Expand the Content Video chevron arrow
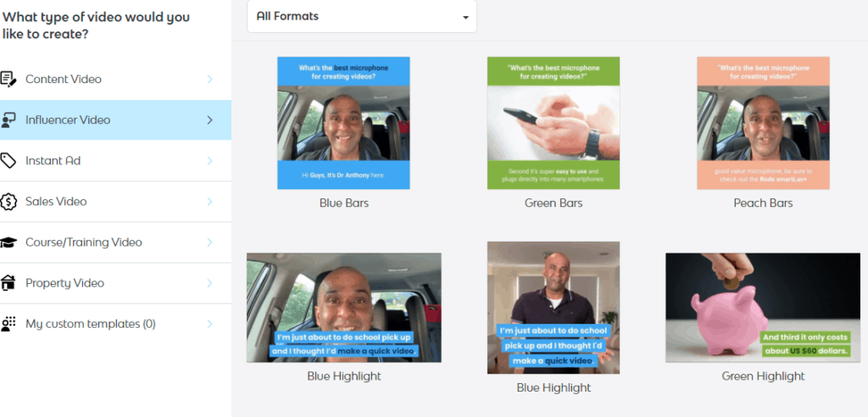 [x=210, y=79]
